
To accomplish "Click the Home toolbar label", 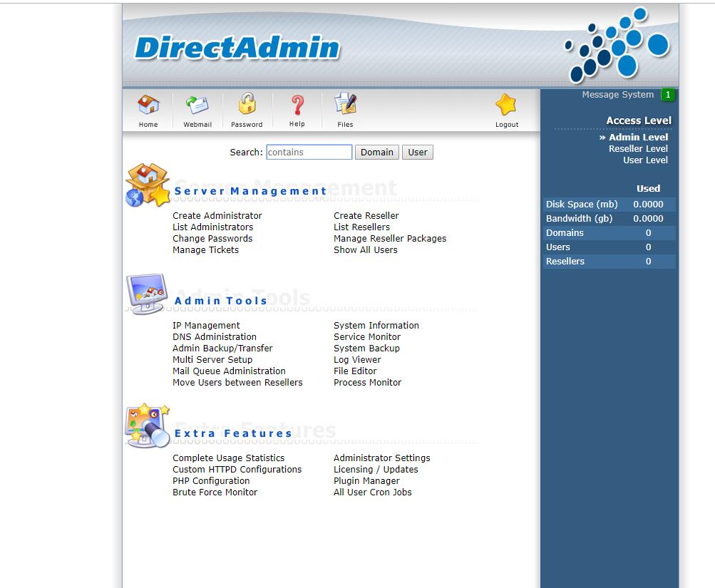I will coord(148,125).
